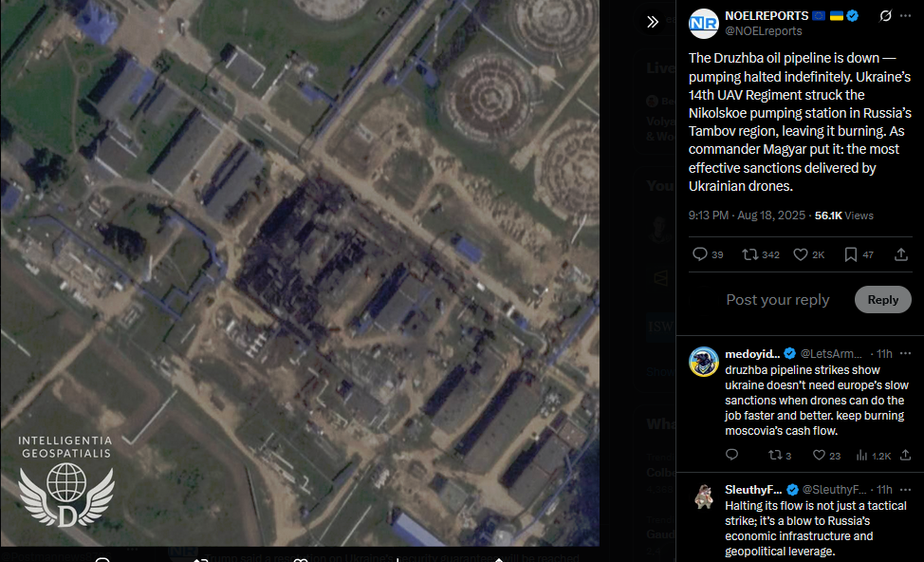Open the satellite image of pumping station
This screenshot has width=924, height=562.
click(300, 273)
